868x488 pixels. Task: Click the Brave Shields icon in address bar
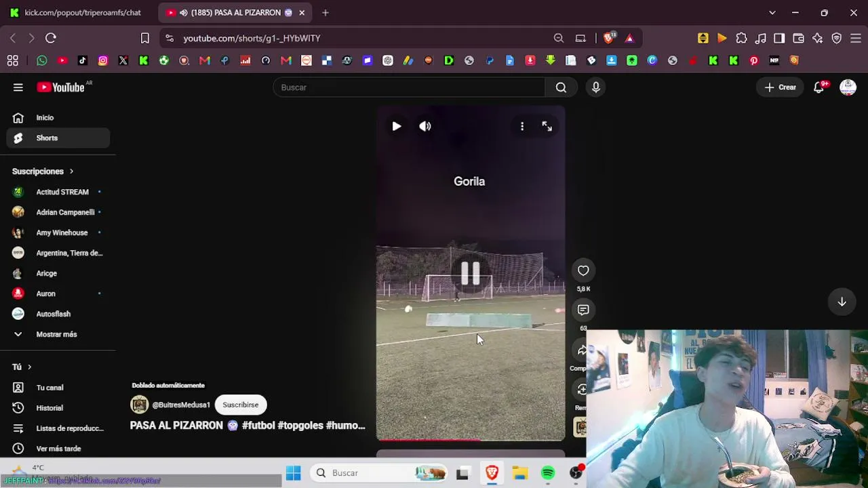609,38
